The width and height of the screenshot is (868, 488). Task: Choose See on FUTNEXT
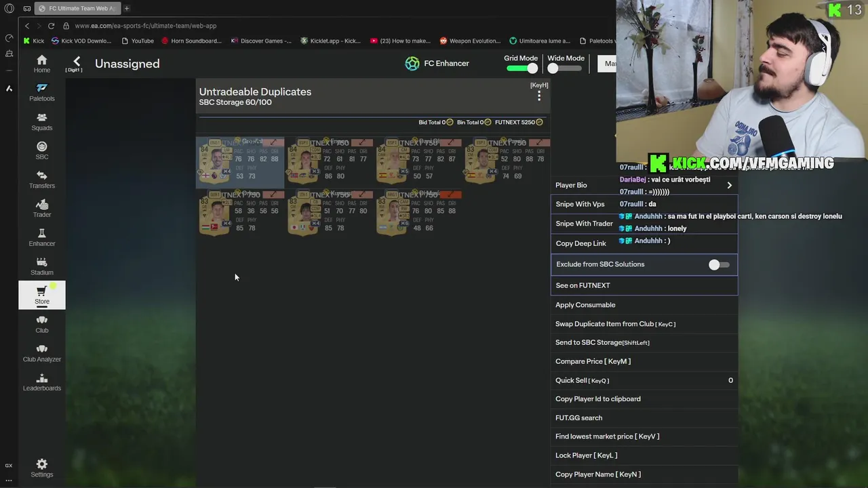point(644,285)
